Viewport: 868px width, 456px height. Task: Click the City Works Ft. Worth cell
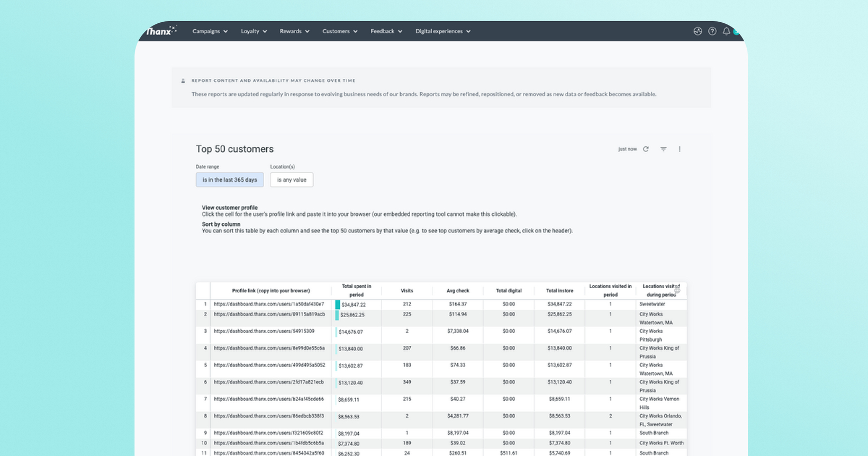[x=662, y=443]
